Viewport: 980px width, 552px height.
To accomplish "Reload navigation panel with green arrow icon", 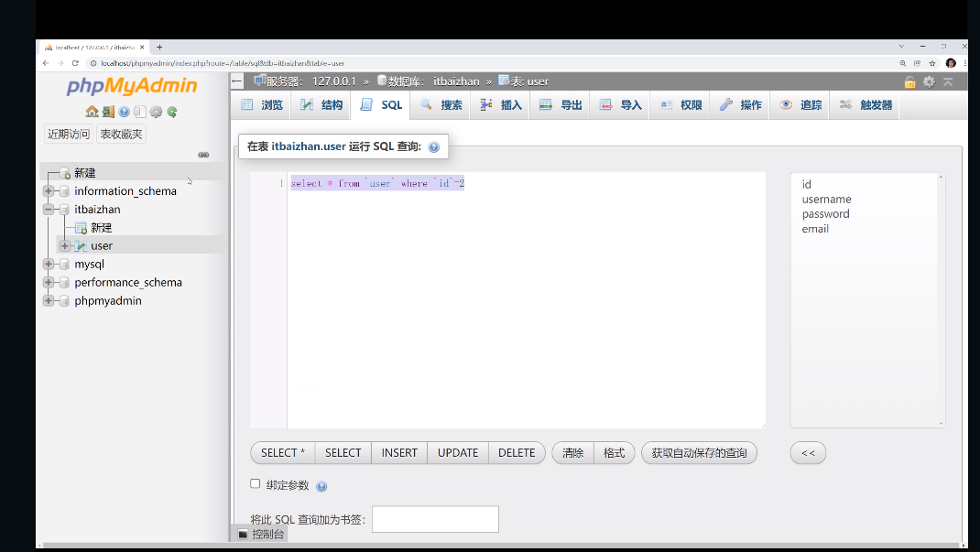I will [172, 112].
